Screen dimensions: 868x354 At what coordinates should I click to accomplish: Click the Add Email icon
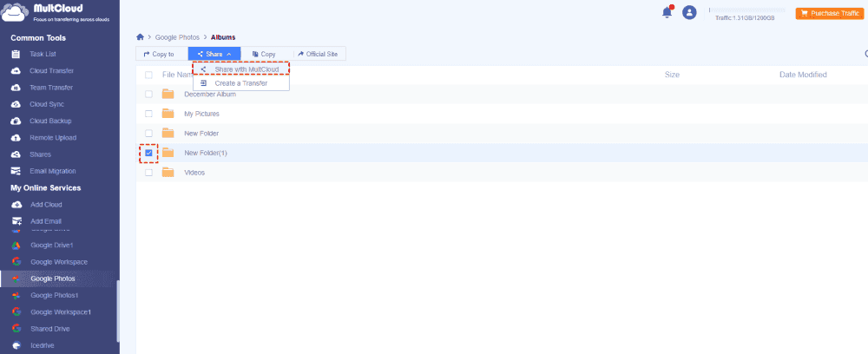[x=16, y=221]
